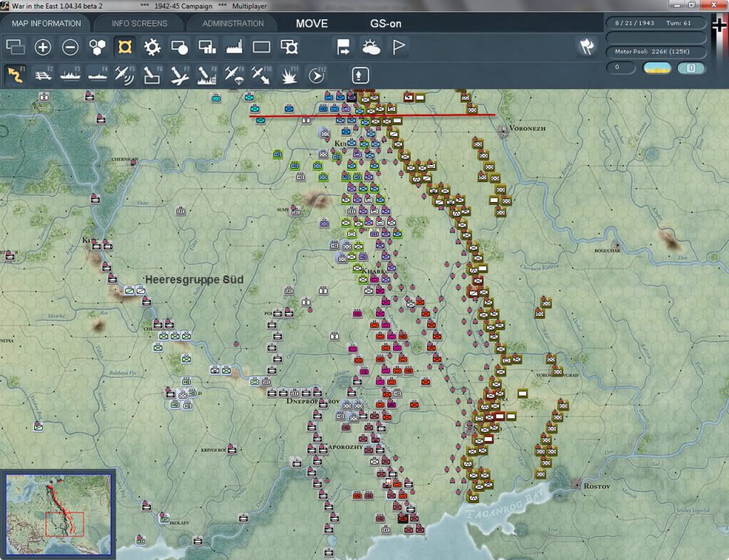Click the date 8/21/1943 turn display

coord(655,23)
